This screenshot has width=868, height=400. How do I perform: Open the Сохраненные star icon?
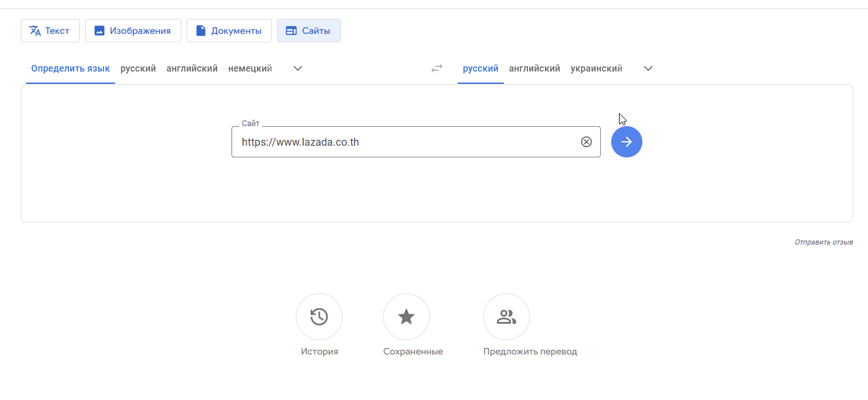pos(406,317)
